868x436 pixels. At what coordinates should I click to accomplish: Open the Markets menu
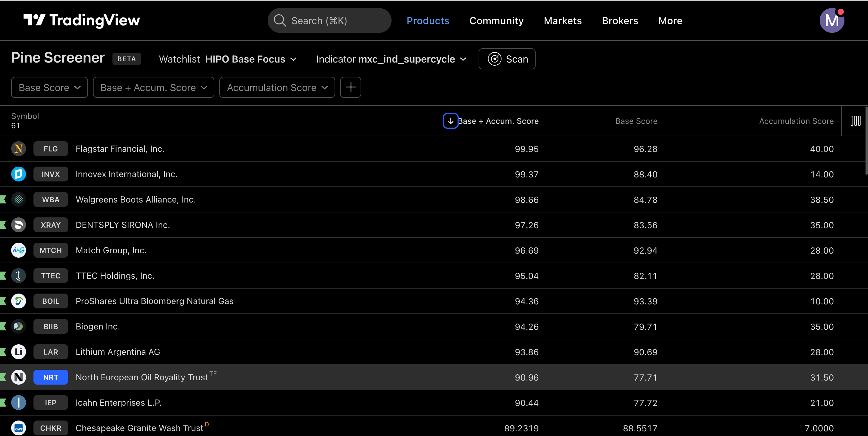pos(562,20)
